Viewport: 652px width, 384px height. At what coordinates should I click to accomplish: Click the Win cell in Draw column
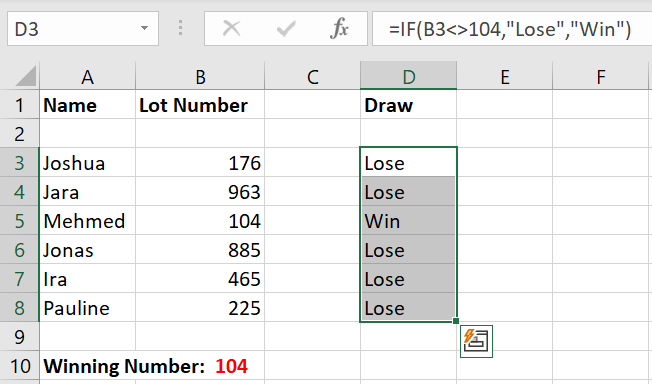pyautogui.click(x=408, y=220)
